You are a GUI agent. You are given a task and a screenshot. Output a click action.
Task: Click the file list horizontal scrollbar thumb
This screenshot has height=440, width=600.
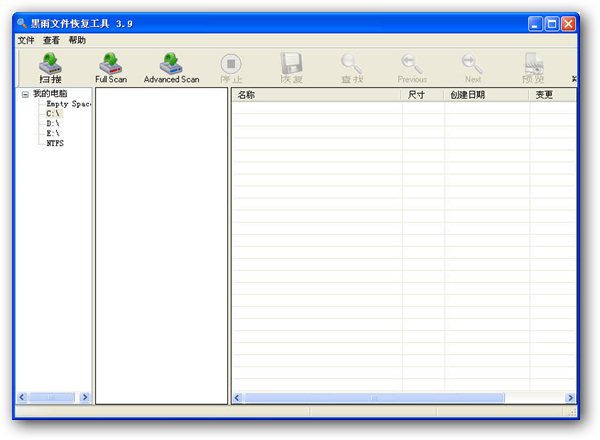[374, 398]
